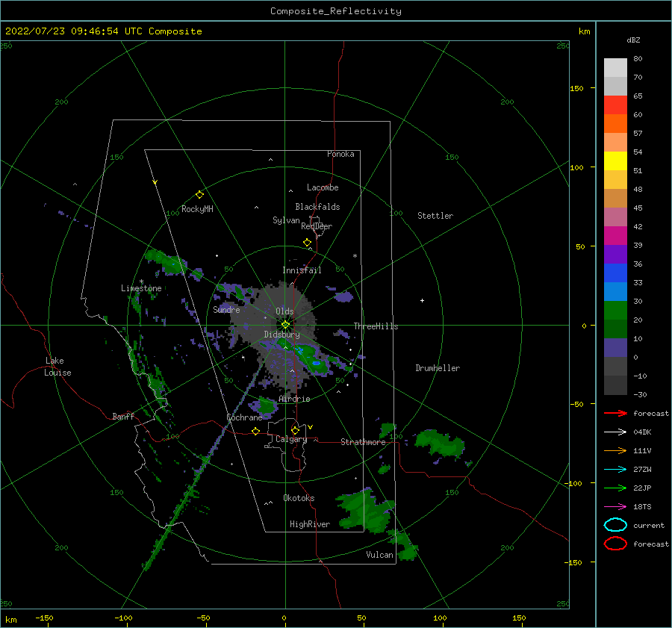Click the red forecast ellipse icon
The image size is (672, 628).
[615, 544]
